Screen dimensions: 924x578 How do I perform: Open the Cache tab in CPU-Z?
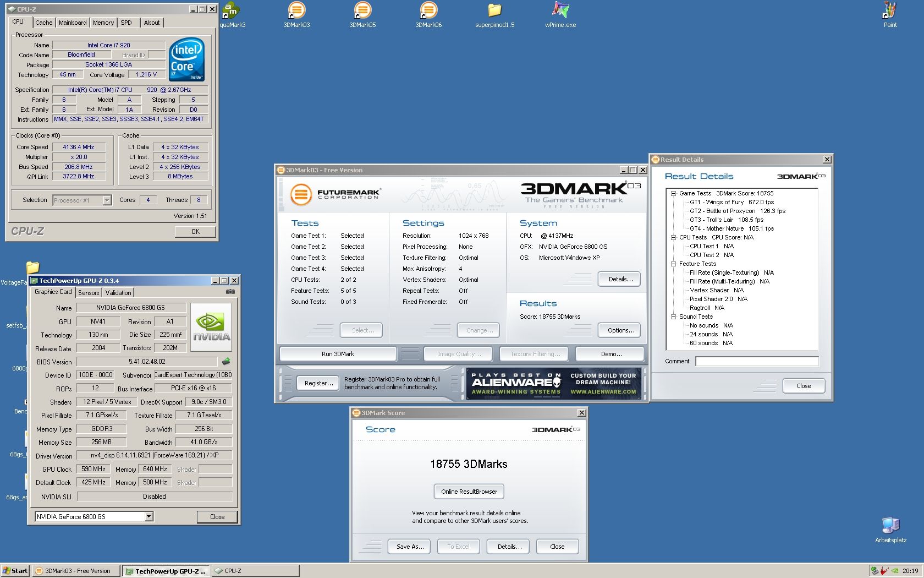pyautogui.click(x=44, y=23)
